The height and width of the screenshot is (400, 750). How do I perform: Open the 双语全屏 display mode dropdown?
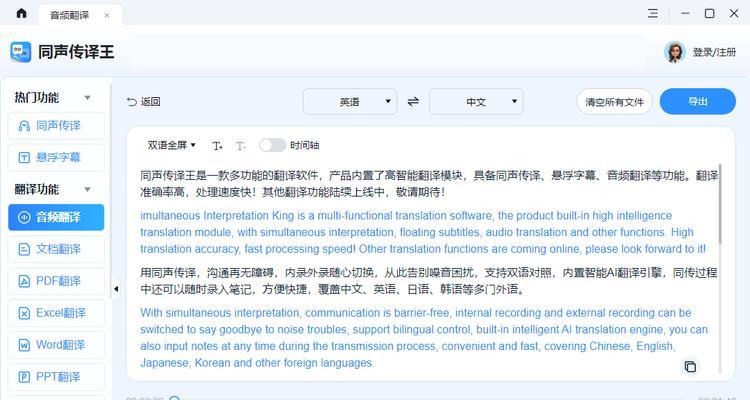171,145
